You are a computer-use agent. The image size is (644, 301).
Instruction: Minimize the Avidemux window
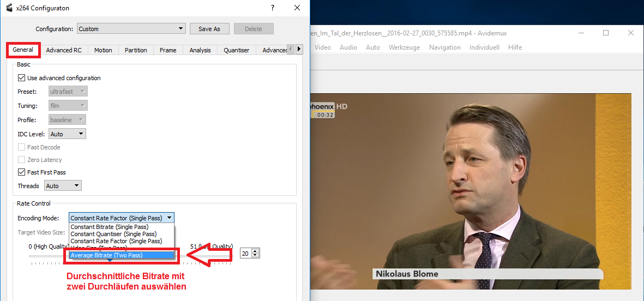tap(581, 33)
